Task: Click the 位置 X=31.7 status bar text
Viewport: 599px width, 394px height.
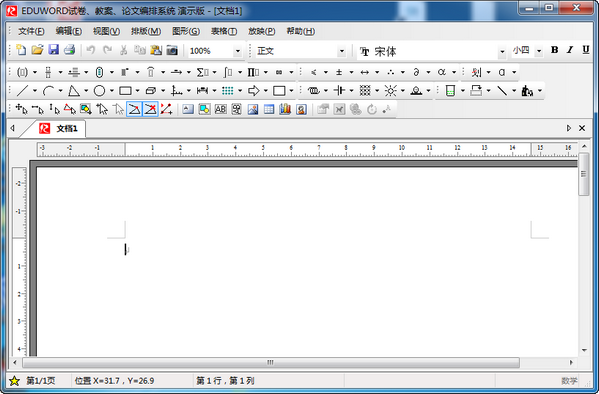Action: [x=114, y=381]
